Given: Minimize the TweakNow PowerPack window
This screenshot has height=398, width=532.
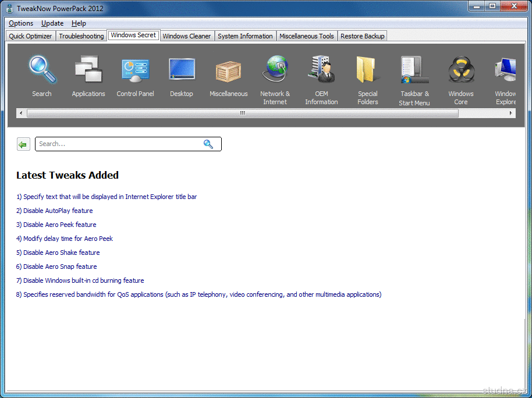Looking at the screenshot, I should click(477, 6).
